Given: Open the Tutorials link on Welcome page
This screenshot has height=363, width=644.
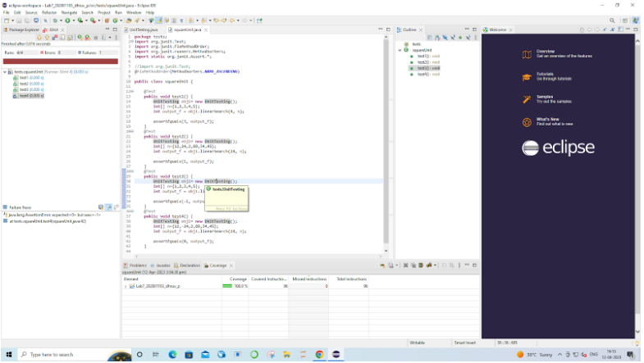Looking at the screenshot, I should (547, 76).
